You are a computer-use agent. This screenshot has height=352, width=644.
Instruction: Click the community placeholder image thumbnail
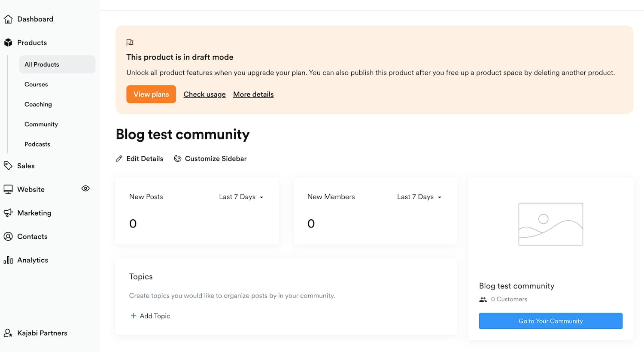(550, 224)
